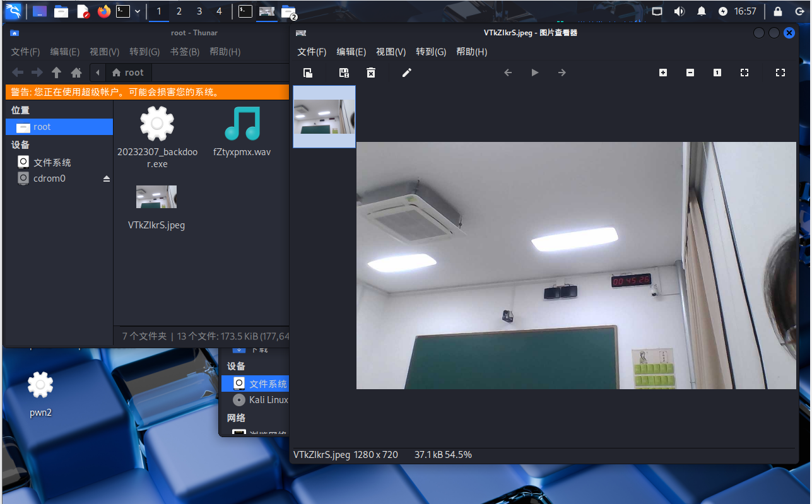Eject cdrom0 using the eject icon
Viewport: 812px width, 504px height.
pyautogui.click(x=107, y=179)
